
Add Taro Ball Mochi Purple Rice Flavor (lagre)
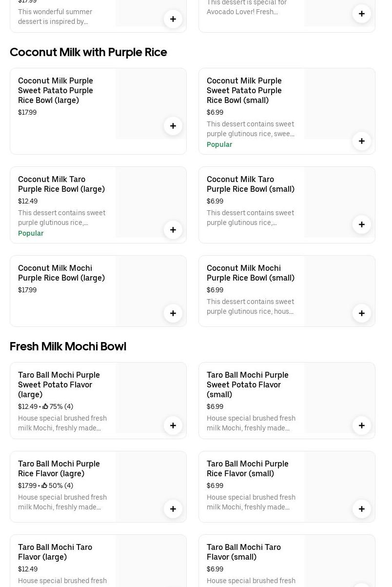pos(173,509)
